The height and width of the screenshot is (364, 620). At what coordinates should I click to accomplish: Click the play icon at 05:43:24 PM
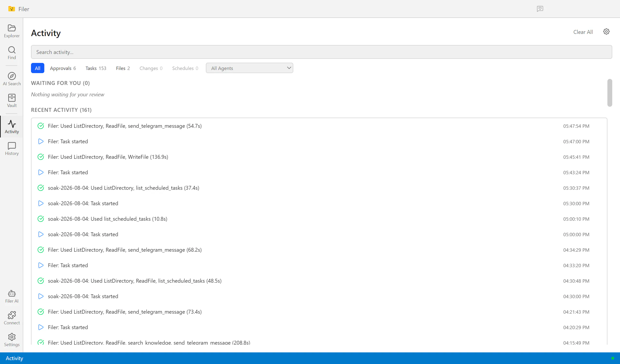(x=41, y=172)
